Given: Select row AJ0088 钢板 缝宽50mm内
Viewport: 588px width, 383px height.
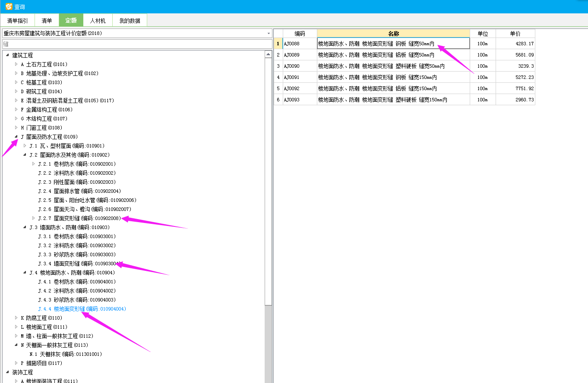Looking at the screenshot, I should click(x=405, y=44).
